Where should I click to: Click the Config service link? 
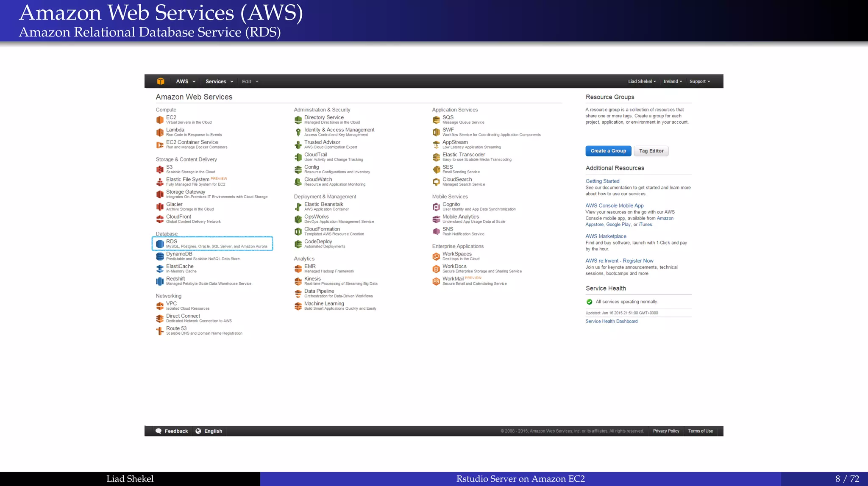coord(332,169)
